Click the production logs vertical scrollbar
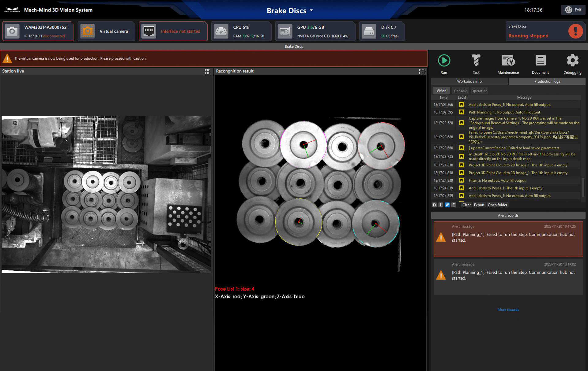This screenshot has width=588, height=371. click(583, 187)
